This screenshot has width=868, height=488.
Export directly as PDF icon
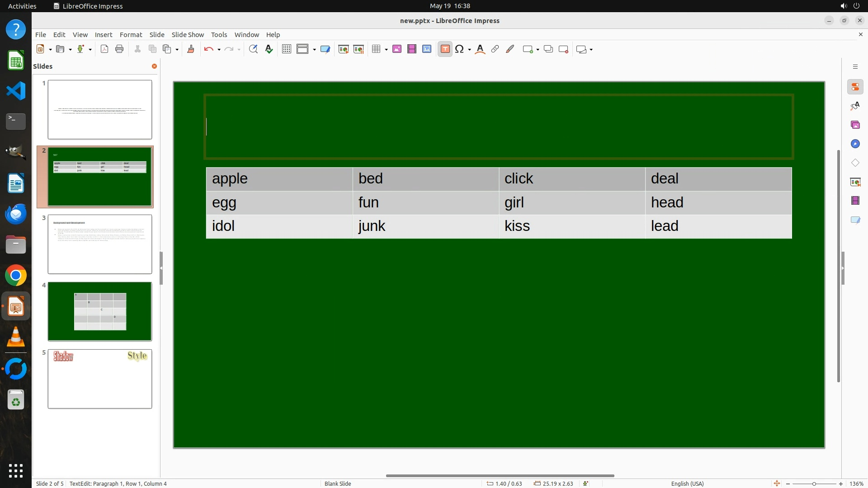(104, 49)
